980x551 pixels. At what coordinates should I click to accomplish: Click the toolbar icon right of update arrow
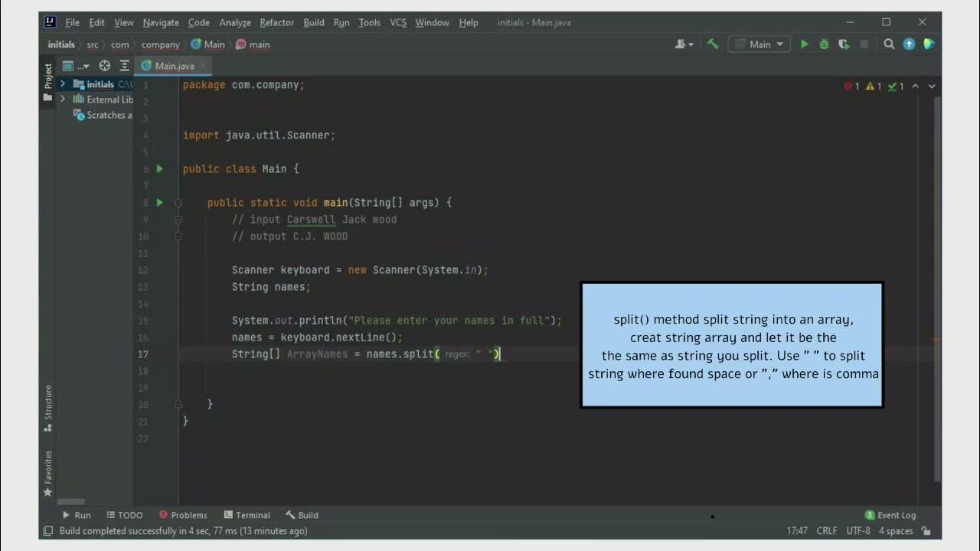point(929,44)
